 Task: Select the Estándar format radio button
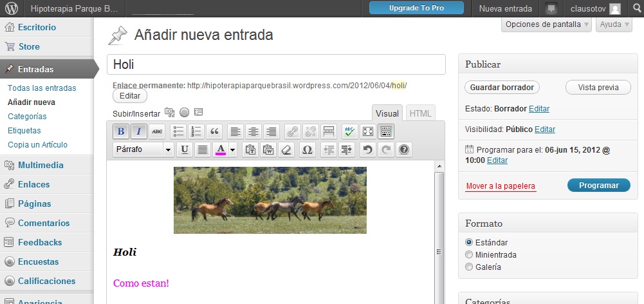[469, 243]
